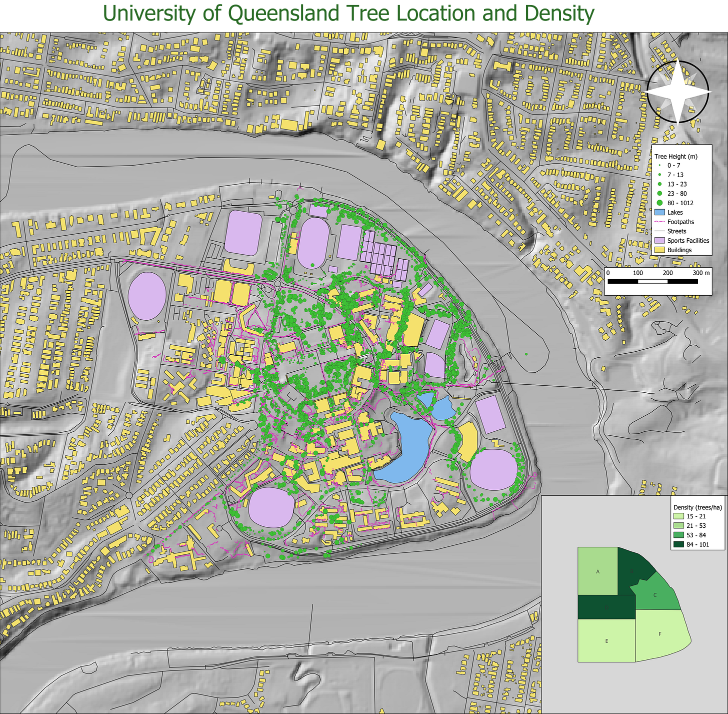The width and height of the screenshot is (728, 714).
Task: Click the "100" scale bar label
Action: (x=638, y=273)
